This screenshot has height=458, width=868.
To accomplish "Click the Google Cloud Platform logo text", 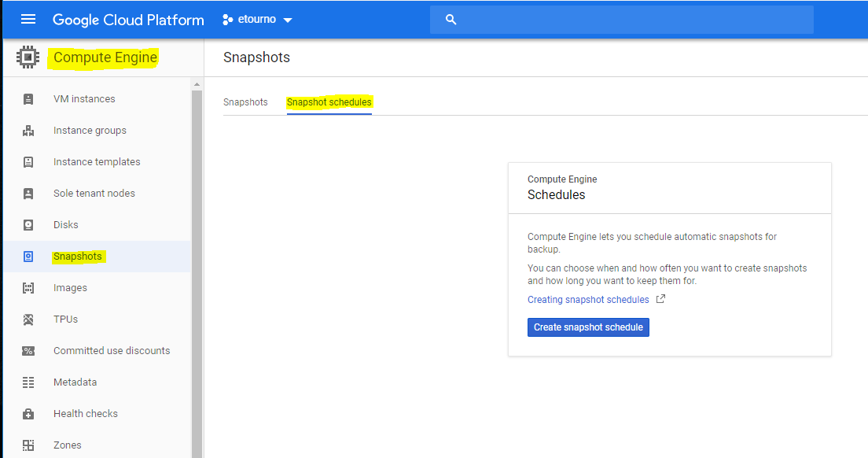I will tap(128, 20).
